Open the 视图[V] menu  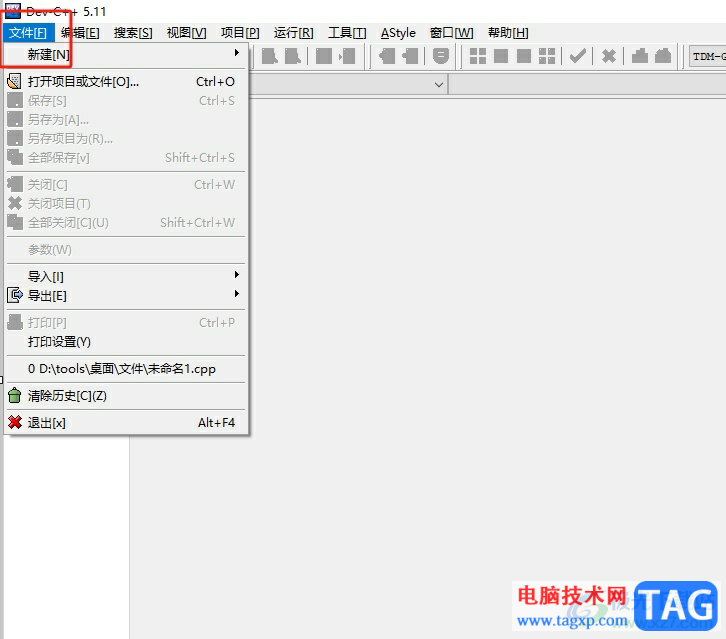coord(187,33)
